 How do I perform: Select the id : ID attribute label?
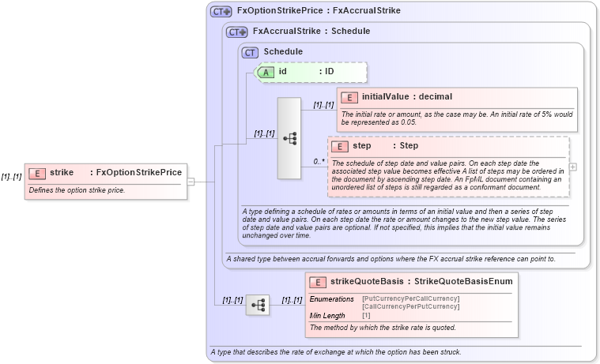[306, 72]
